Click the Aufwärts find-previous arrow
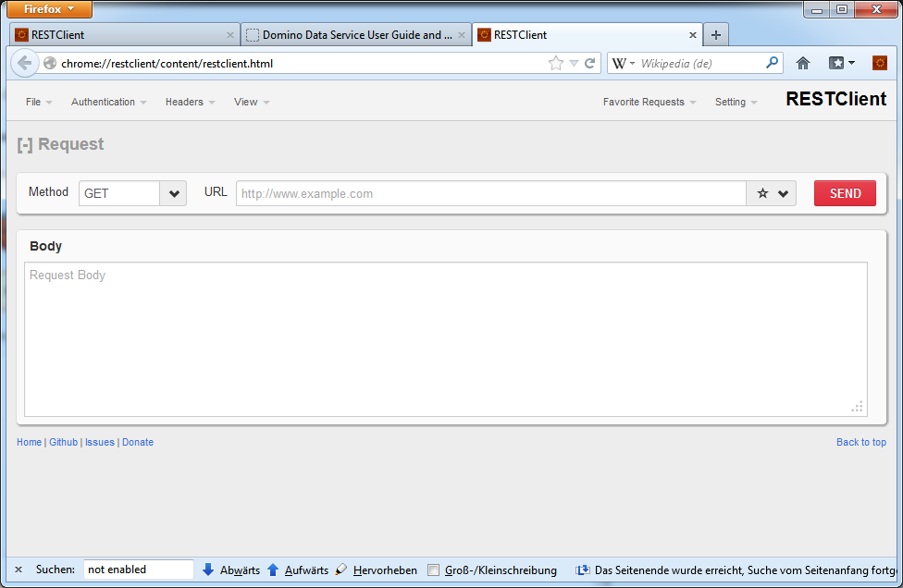The image size is (903, 588). pos(273,570)
